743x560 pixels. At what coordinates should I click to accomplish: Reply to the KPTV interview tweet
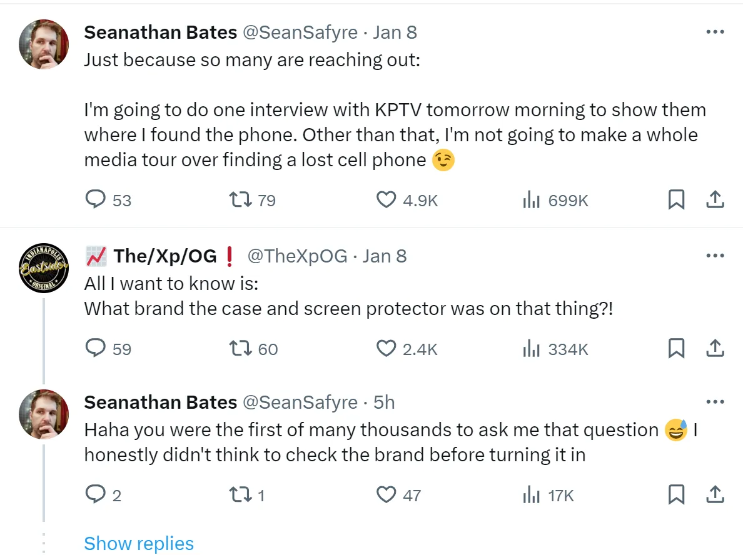pyautogui.click(x=95, y=200)
